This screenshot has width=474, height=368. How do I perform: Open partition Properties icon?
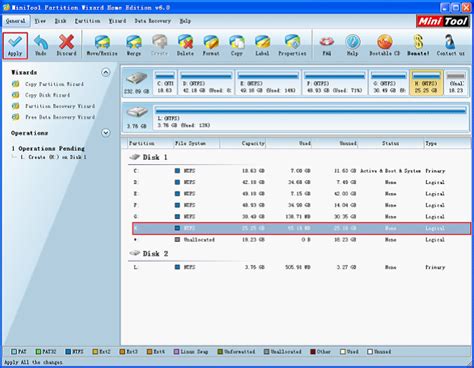(x=292, y=42)
